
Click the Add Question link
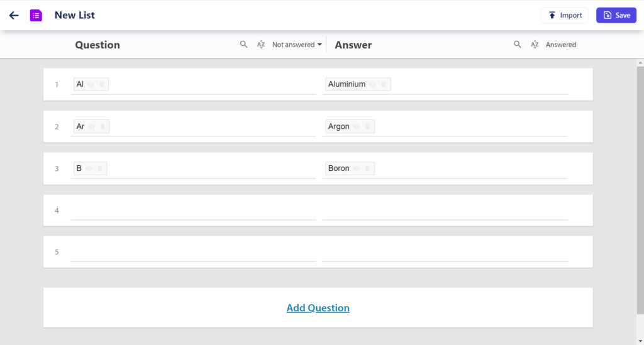click(318, 308)
